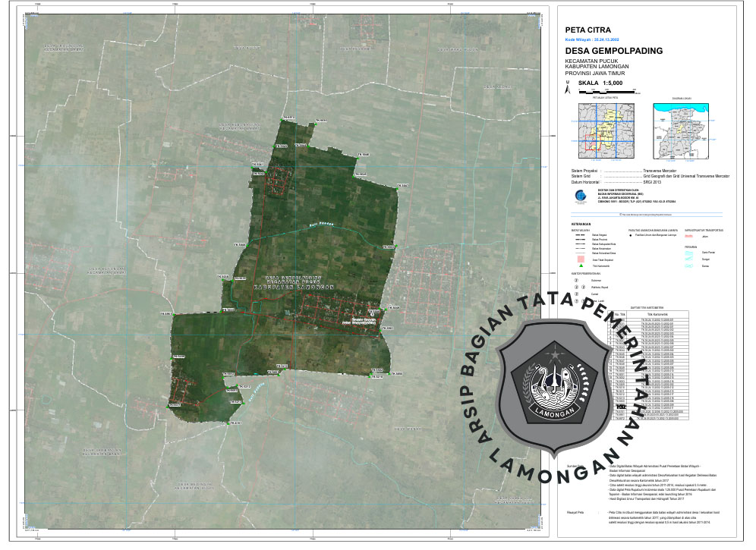Click the Gubernur office symbol in legend
The image size is (756, 550).
pos(576,281)
